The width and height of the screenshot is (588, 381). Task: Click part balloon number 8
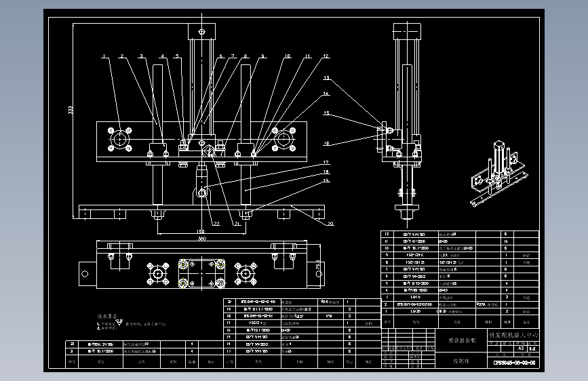tap(246, 56)
